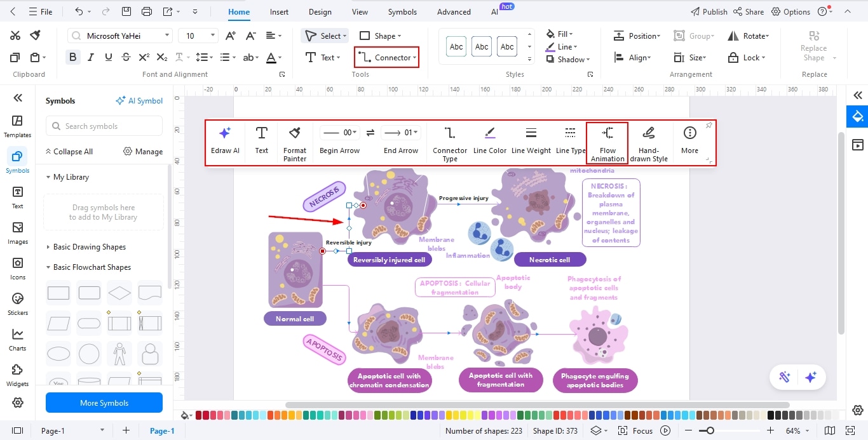
Task: Click the More Symbols button
Action: point(104,403)
